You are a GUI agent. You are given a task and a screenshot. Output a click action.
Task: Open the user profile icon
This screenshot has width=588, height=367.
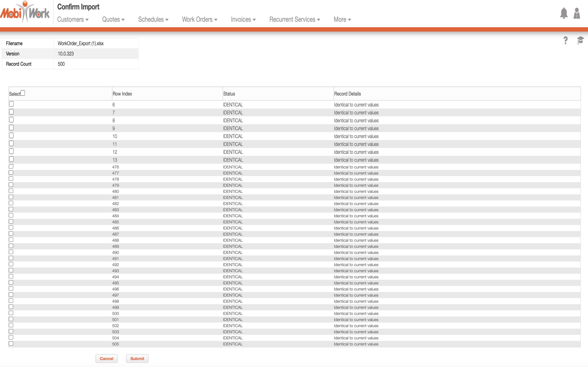tap(577, 13)
